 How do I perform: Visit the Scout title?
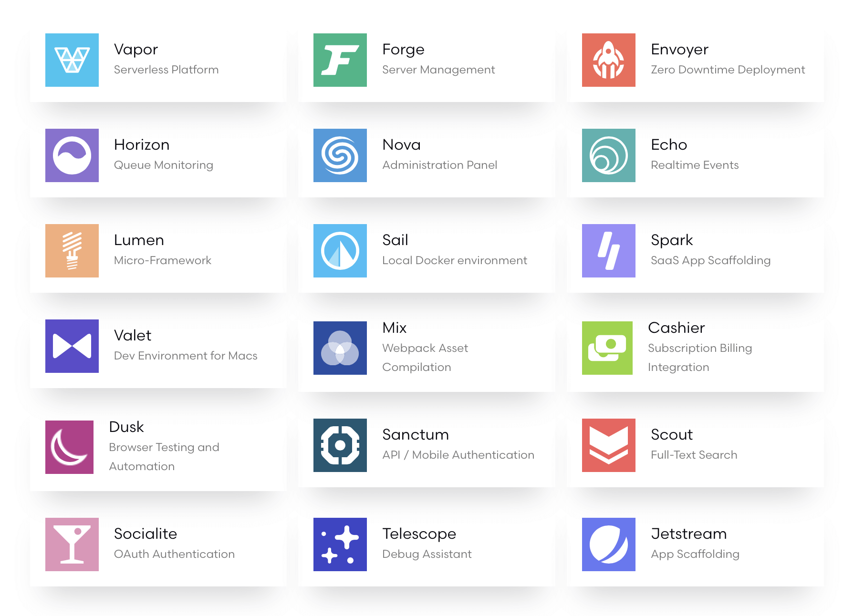coord(672,435)
